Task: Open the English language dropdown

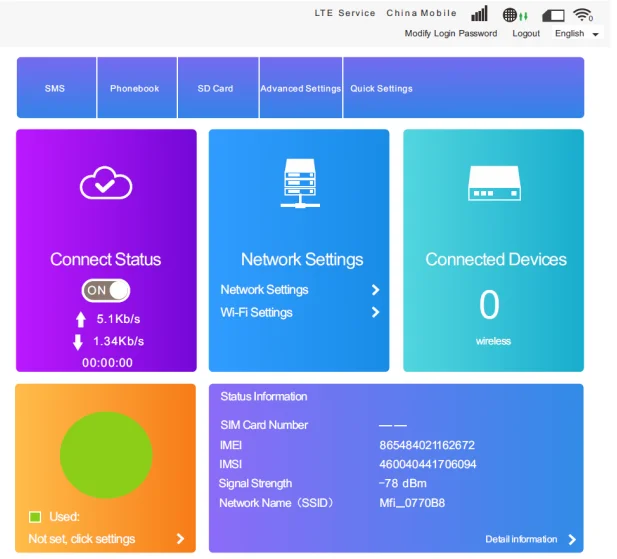Action: point(577,34)
